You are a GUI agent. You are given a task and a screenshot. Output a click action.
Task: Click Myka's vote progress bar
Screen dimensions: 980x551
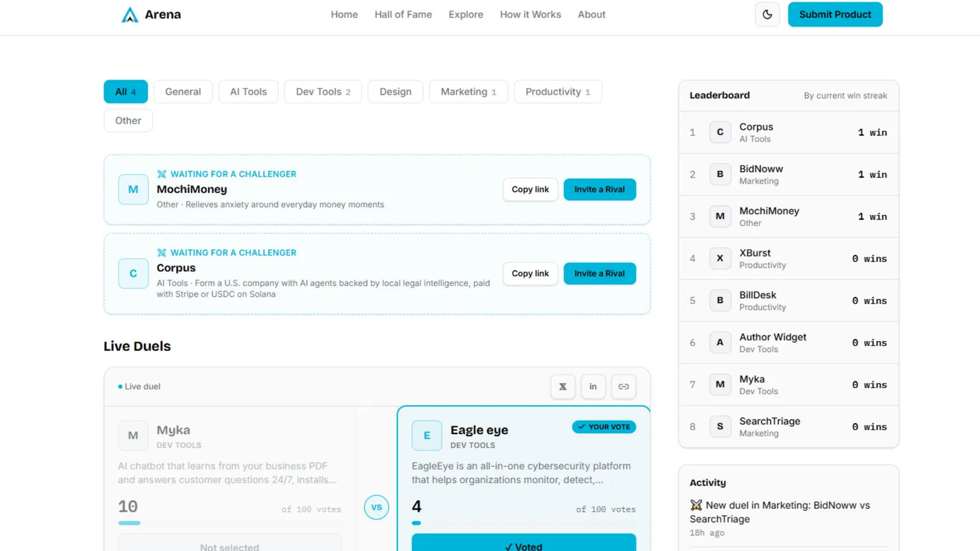129,523
